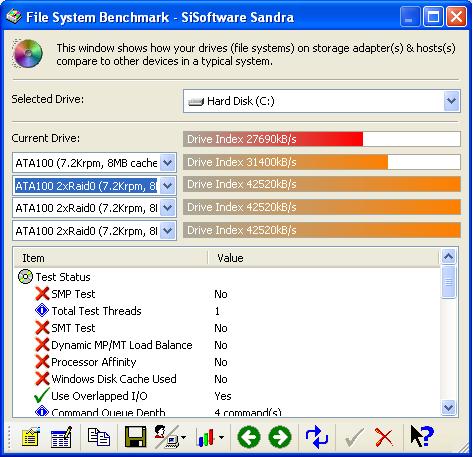Click the list scrollbar thumb
Viewport: 473px width, 457px height.
point(449,282)
